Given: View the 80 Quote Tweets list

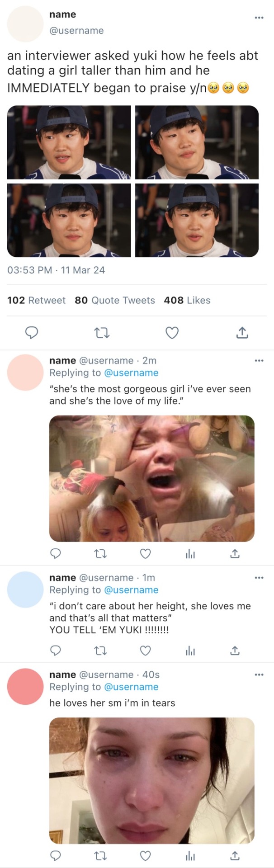Looking at the screenshot, I should pos(115,300).
